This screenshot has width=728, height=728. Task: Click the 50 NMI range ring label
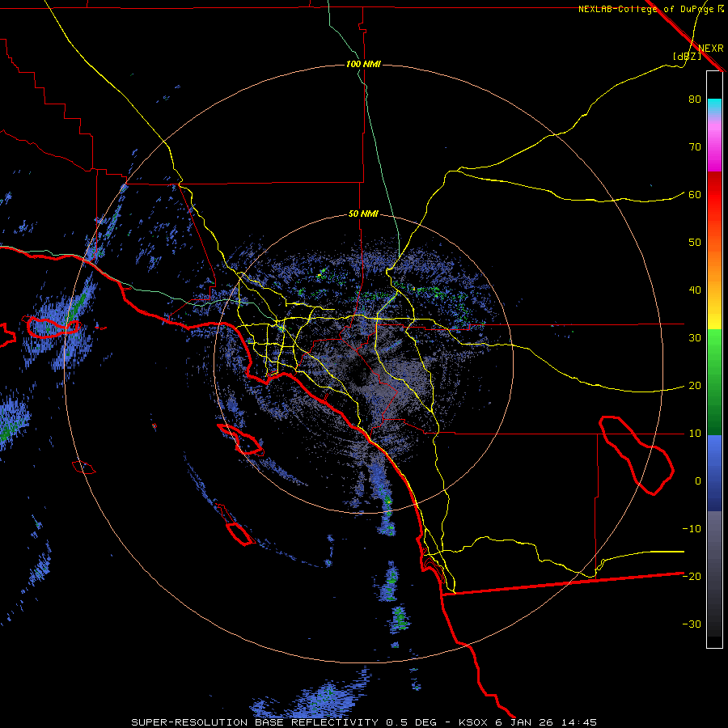click(363, 214)
